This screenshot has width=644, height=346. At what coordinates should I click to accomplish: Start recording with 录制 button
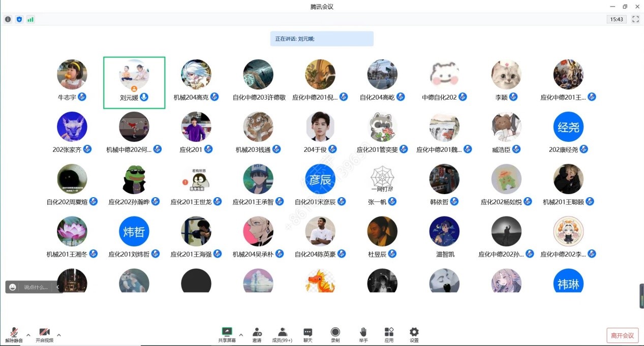pyautogui.click(x=335, y=334)
